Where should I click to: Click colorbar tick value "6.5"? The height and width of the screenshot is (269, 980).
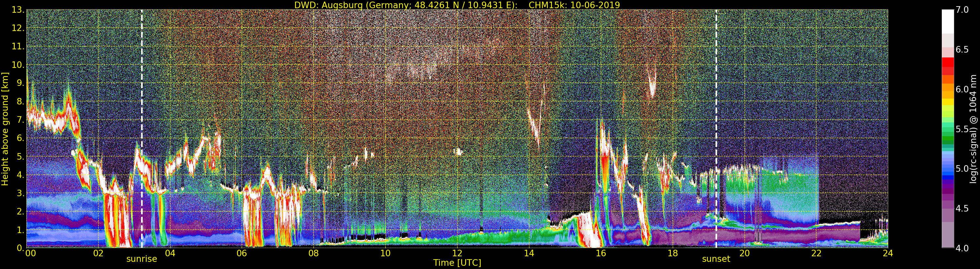962,50
